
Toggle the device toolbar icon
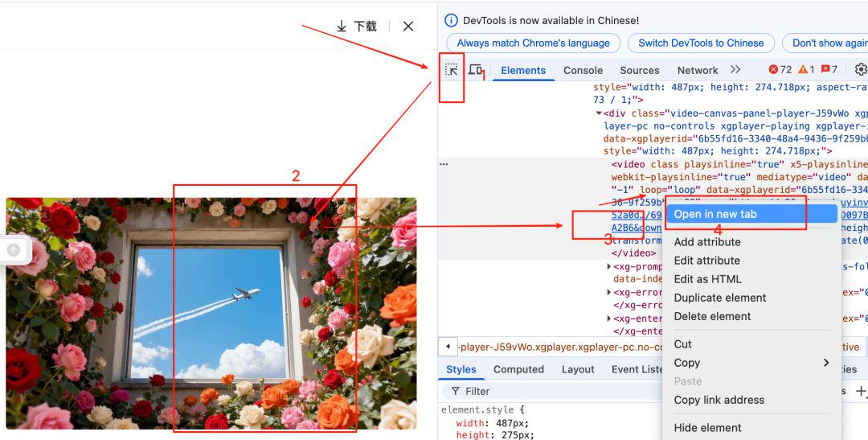475,70
